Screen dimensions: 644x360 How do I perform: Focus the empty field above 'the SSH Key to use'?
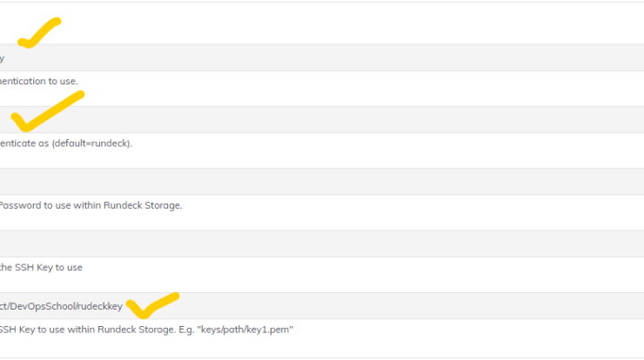322,243
